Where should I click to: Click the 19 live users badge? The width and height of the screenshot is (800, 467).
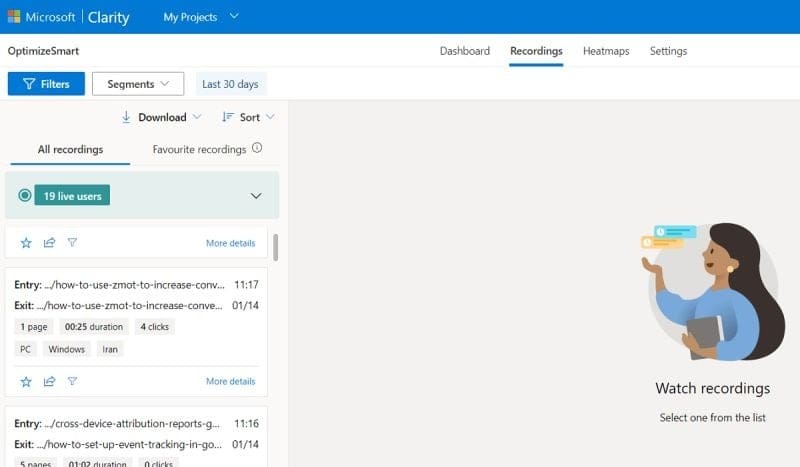[x=72, y=195]
